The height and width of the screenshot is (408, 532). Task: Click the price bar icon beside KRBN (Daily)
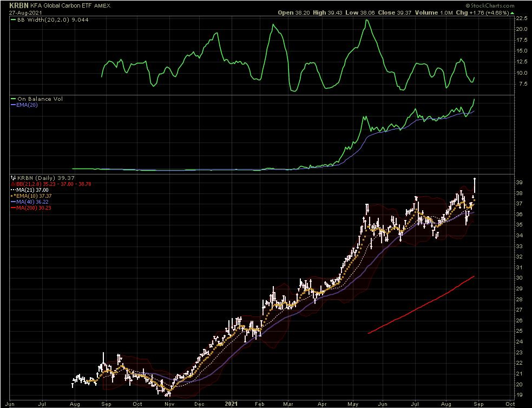click(13, 178)
